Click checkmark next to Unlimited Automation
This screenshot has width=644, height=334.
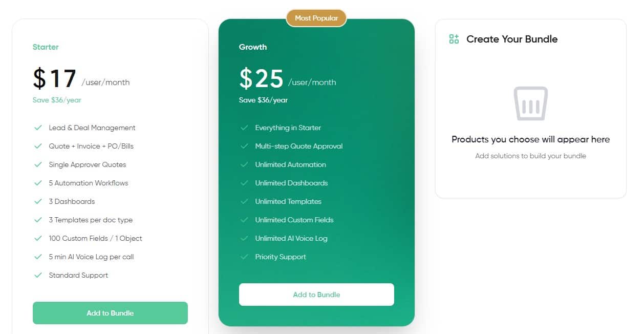tap(245, 164)
